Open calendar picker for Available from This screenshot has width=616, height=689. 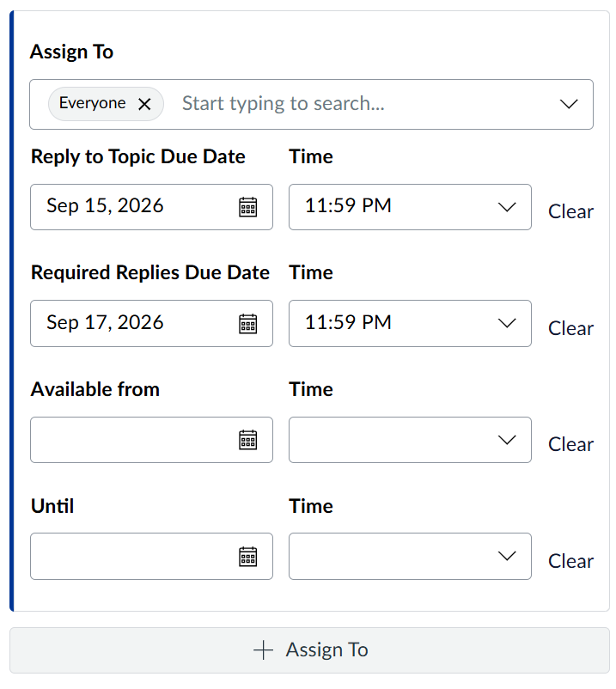click(247, 440)
